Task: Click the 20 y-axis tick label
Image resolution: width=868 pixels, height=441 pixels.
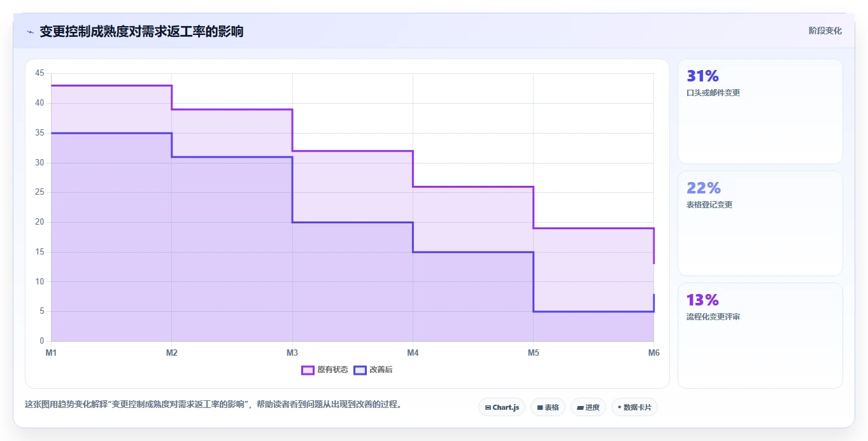Action: point(39,222)
